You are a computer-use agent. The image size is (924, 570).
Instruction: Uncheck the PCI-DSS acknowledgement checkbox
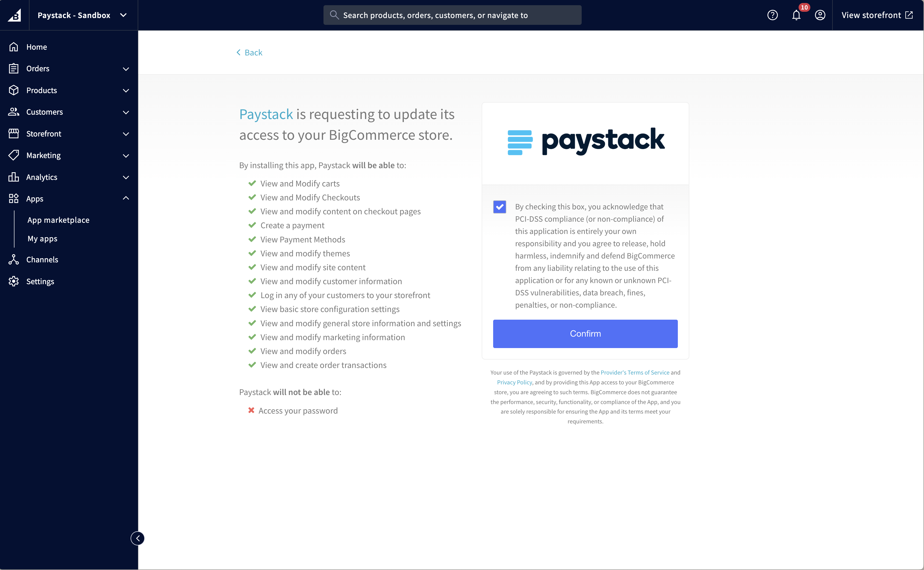coord(499,207)
